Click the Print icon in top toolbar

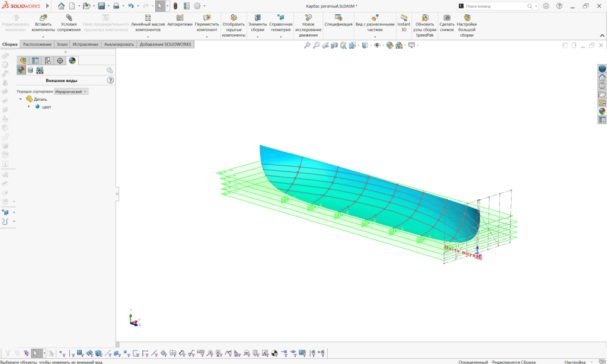pos(116,6)
